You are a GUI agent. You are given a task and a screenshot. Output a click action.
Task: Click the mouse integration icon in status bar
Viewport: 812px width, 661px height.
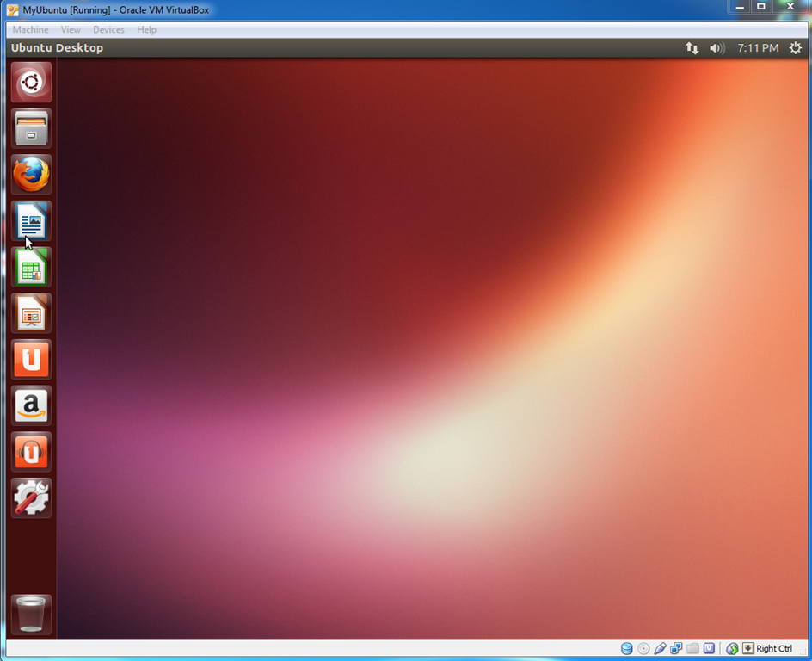[732, 649]
